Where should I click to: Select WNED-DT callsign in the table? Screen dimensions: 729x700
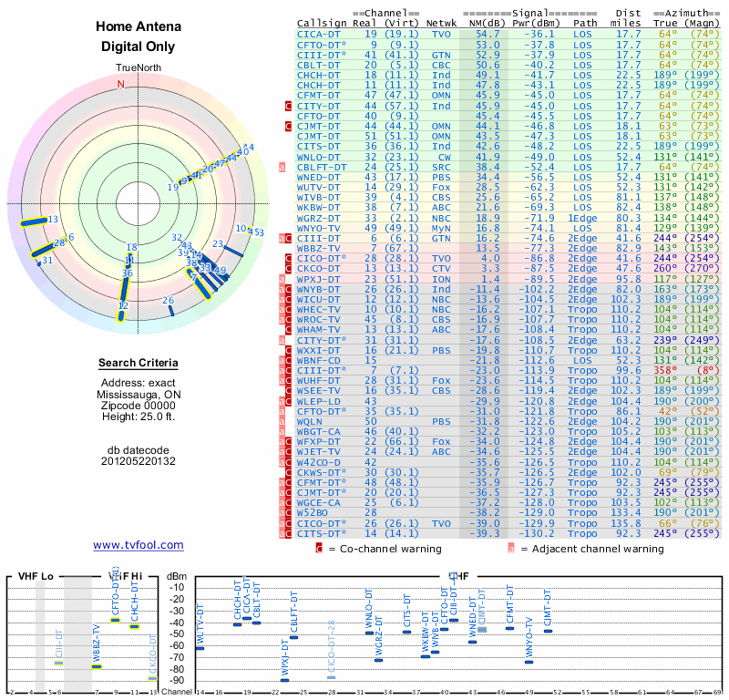318,177
